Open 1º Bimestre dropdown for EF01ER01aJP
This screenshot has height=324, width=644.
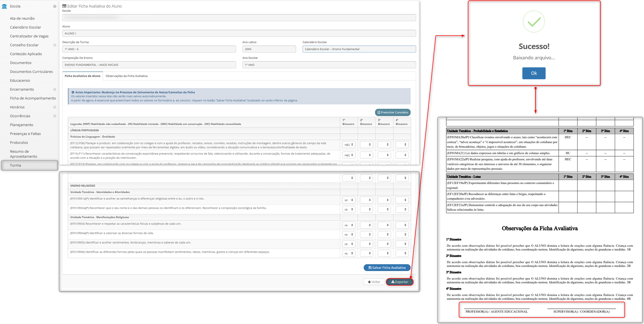[349, 200]
